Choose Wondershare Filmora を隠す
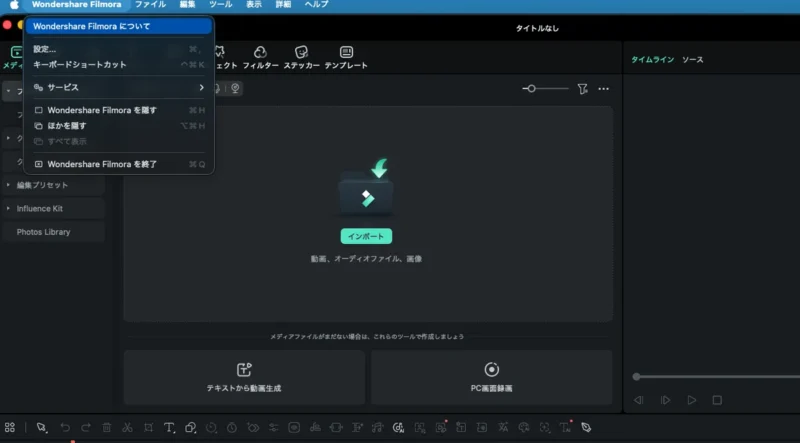 coord(119,110)
